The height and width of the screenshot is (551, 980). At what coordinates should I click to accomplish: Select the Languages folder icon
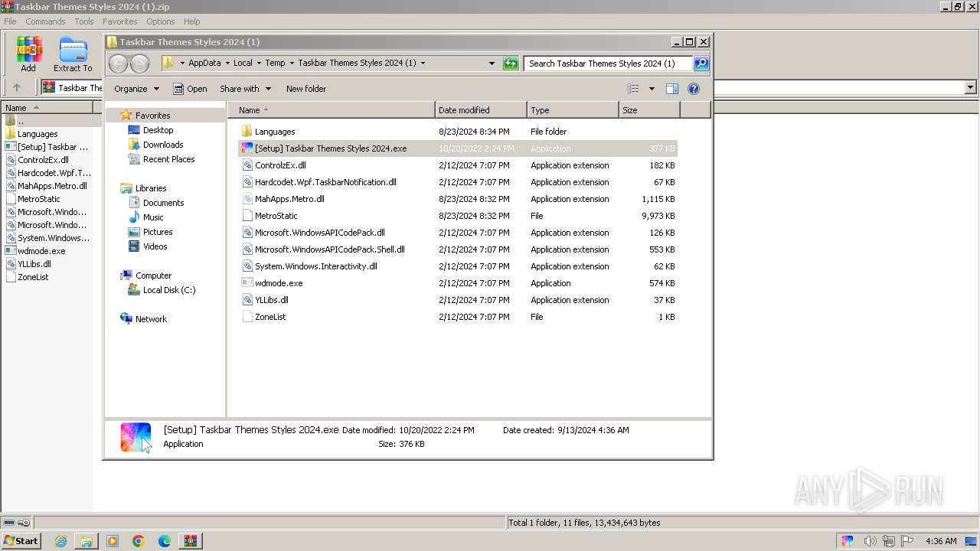[247, 132]
